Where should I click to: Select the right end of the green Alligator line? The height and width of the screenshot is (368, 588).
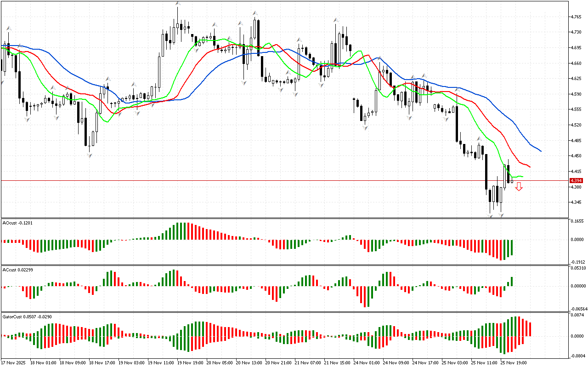pos(522,177)
